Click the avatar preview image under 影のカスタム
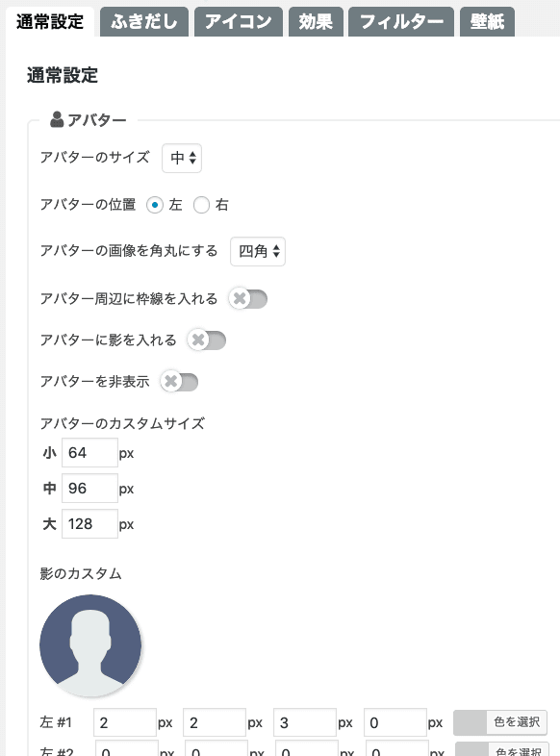The height and width of the screenshot is (756, 560). 90,645
